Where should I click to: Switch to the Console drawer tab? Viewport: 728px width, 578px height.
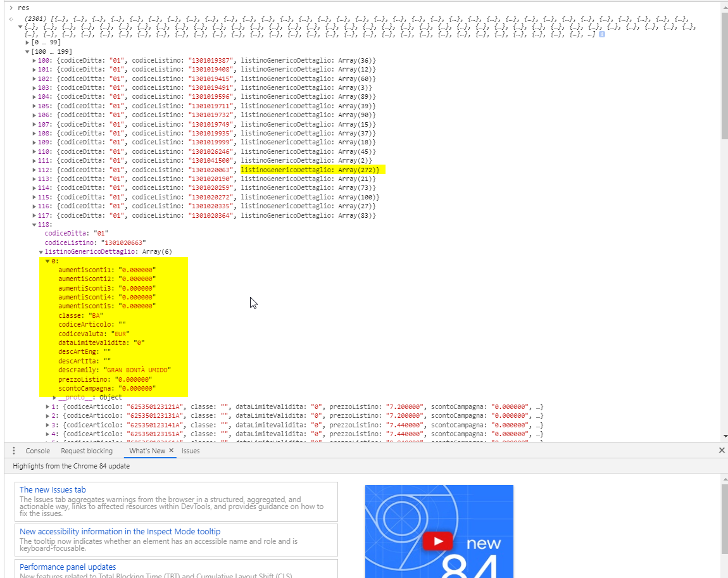pos(37,451)
